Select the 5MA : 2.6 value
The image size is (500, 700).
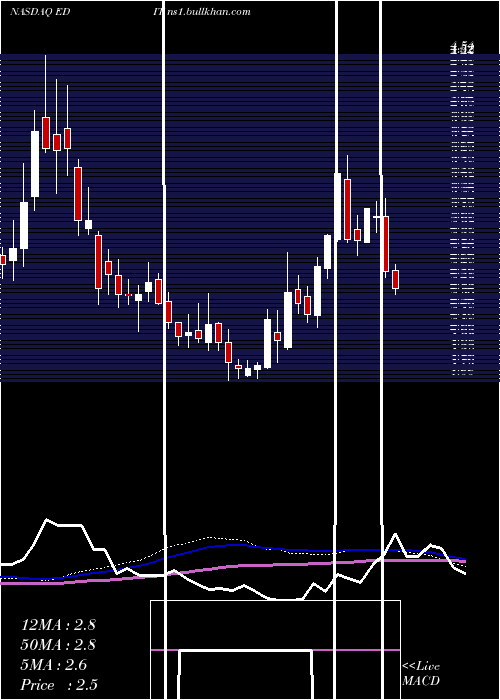[x=54, y=665]
